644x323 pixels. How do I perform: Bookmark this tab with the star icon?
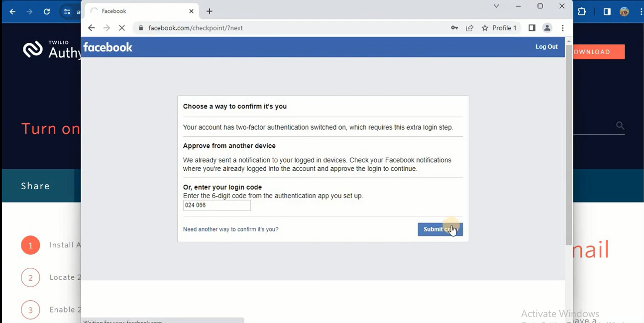click(485, 28)
